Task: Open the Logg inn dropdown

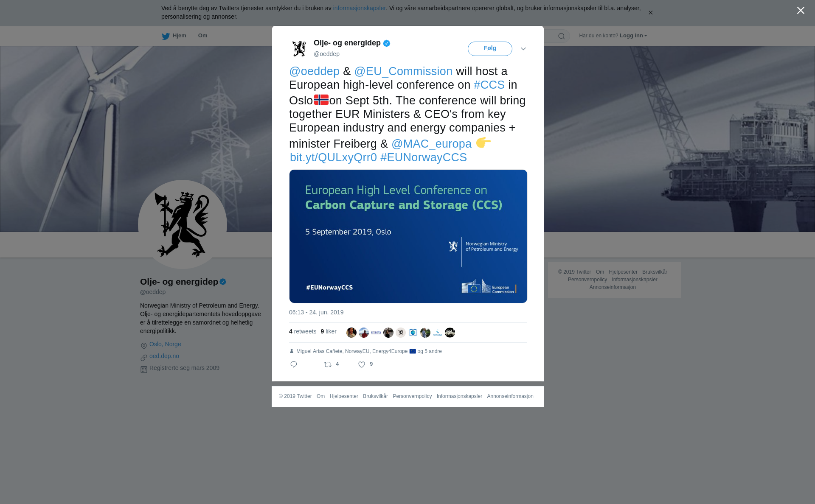Action: [x=633, y=36]
